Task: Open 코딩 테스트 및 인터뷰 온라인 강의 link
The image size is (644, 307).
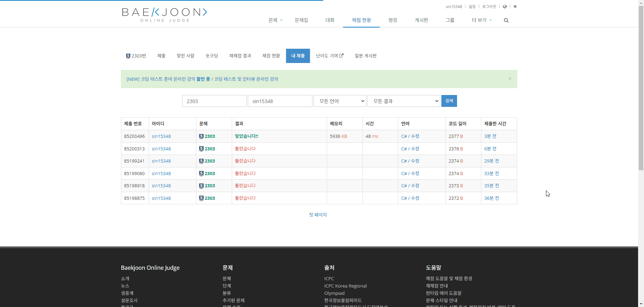Action: [246, 79]
